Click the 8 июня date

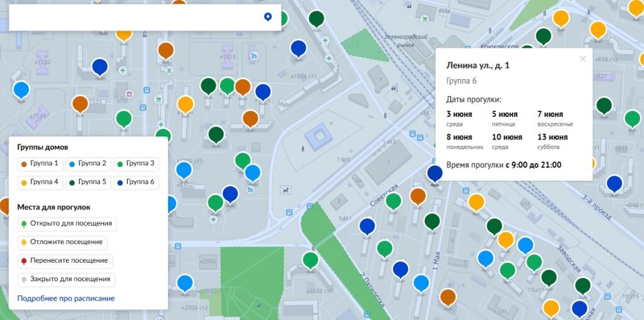pyautogui.click(x=459, y=137)
